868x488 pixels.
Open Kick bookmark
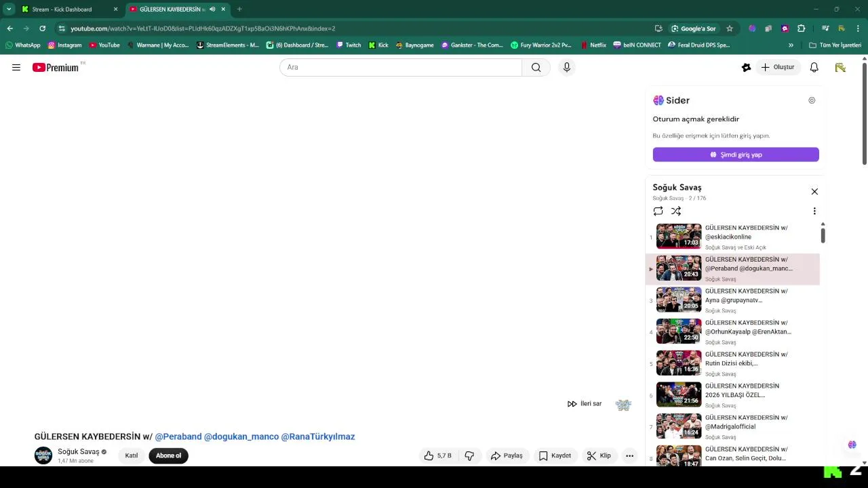pos(378,45)
